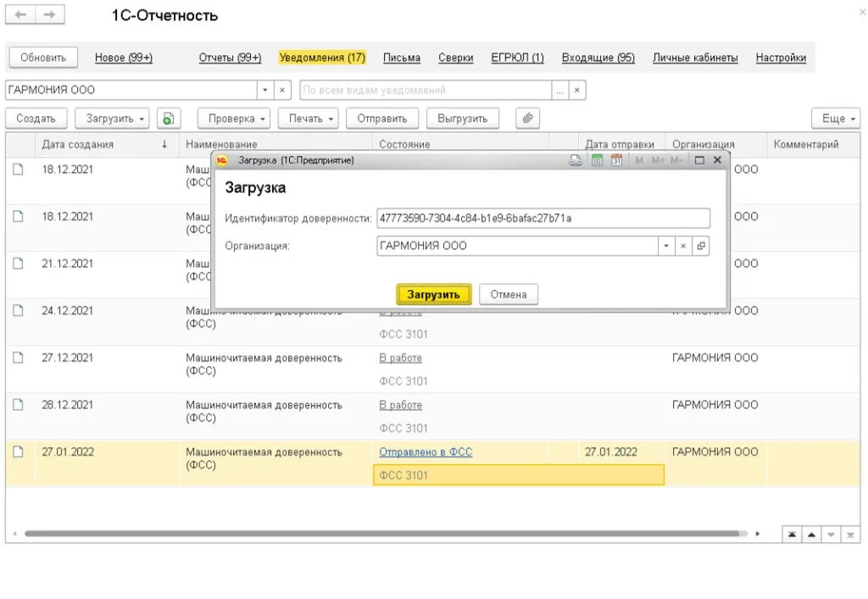This screenshot has height=599, width=868.
Task: Click the horizontal scrollbar thumb
Action: (382, 534)
